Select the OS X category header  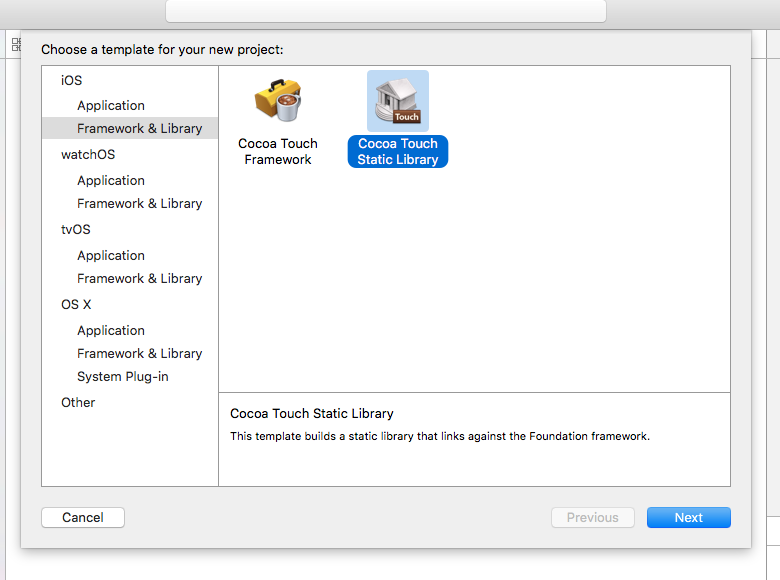tap(76, 304)
